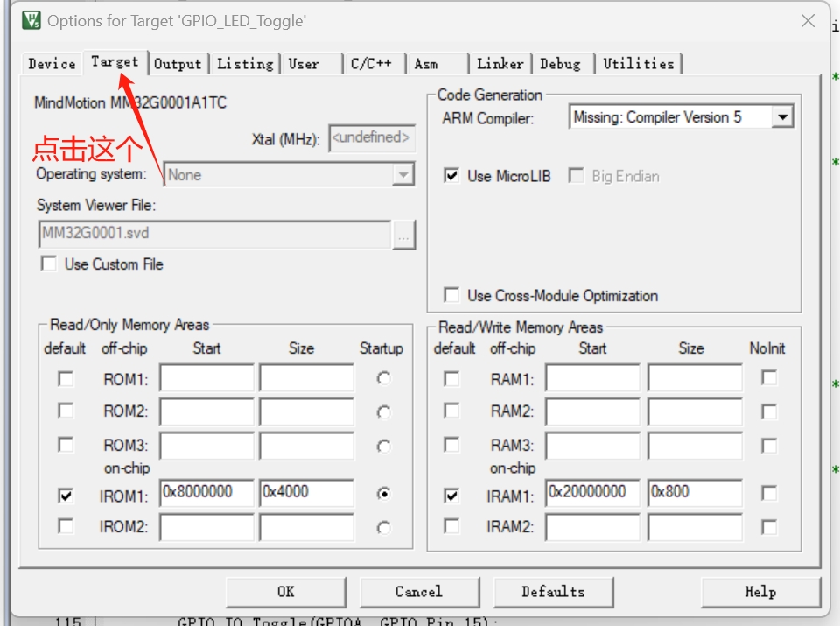840x626 pixels.
Task: Click the Keil uVision title bar icon
Action: [x=31, y=20]
